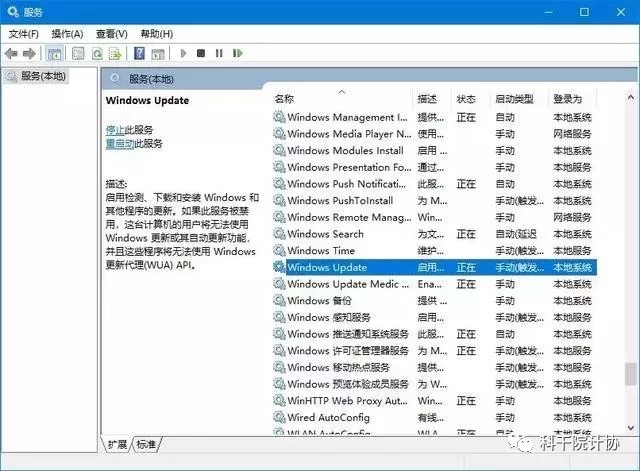This screenshot has height=471, width=640.
Task: Click the Pause service icon
Action: click(x=219, y=53)
